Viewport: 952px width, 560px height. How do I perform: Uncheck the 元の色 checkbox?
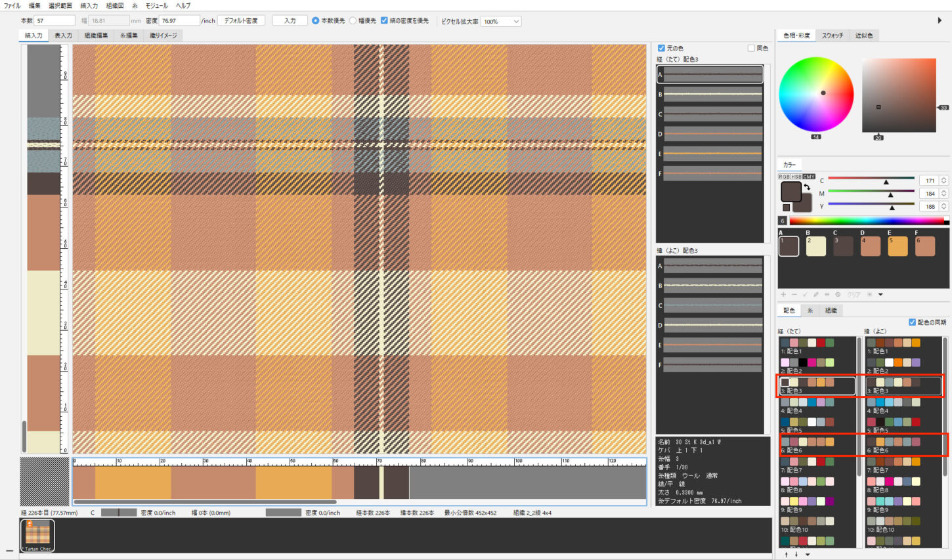tap(661, 48)
